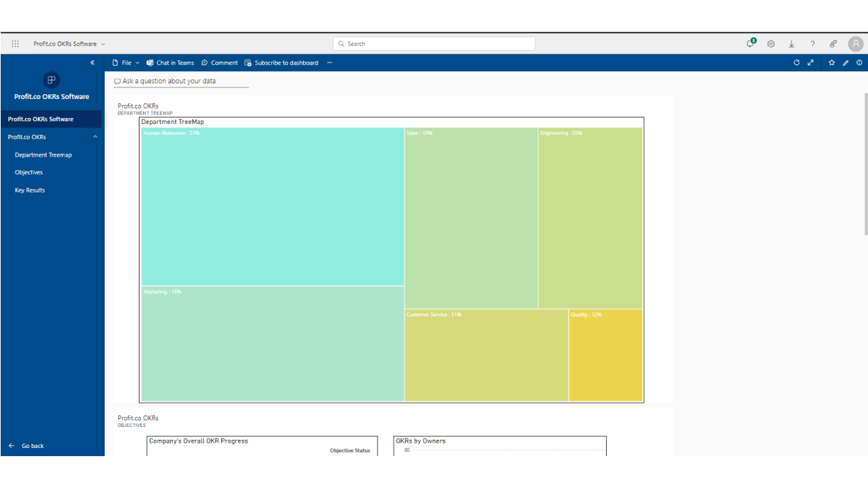
Task: Click Chat in Teams
Action: pos(170,62)
